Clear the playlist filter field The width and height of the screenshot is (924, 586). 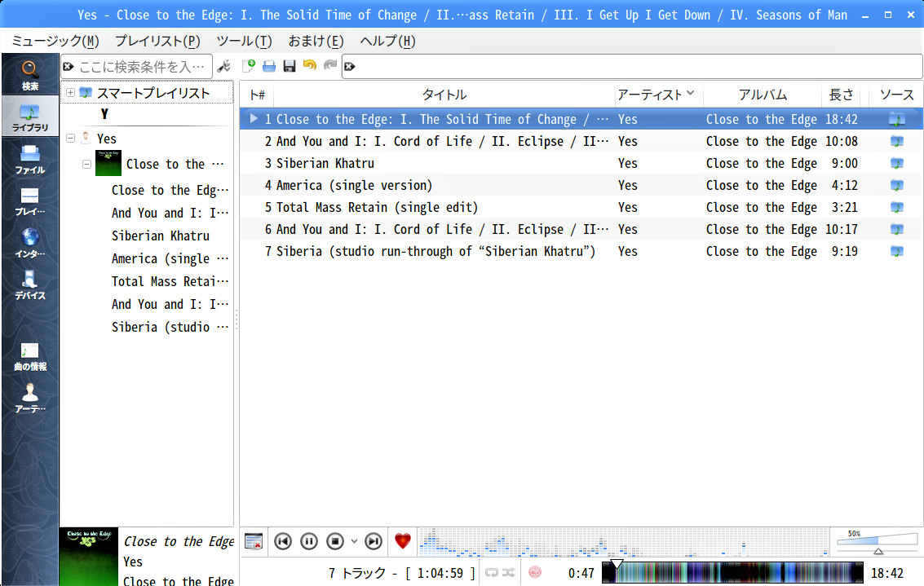point(349,67)
